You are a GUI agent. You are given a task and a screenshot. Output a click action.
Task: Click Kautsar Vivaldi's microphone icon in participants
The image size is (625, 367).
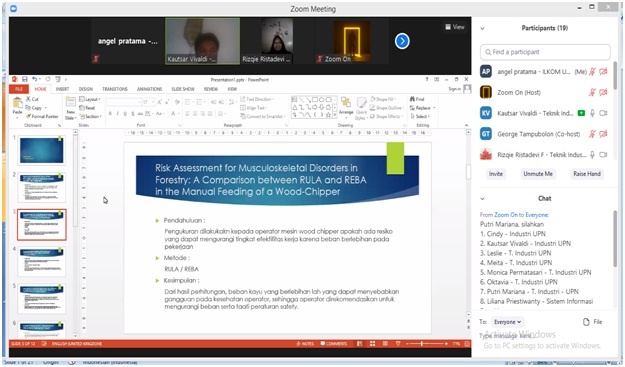592,113
